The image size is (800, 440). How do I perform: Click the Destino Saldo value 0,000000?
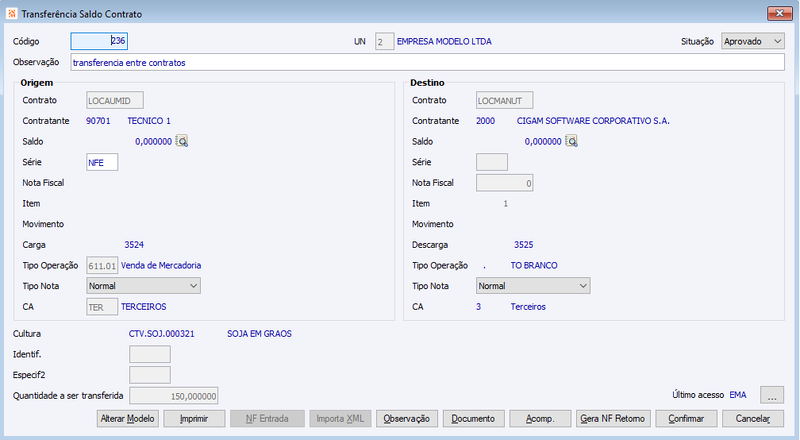[x=543, y=141]
